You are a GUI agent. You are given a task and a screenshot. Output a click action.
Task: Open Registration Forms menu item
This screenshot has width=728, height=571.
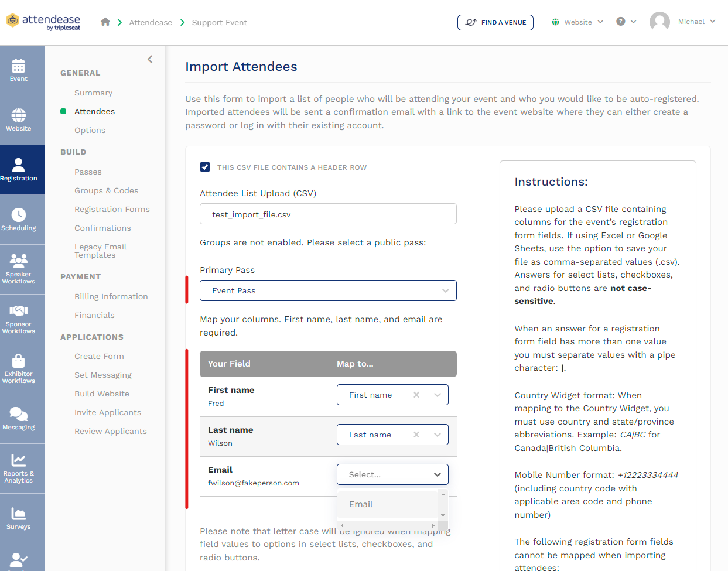[x=112, y=209]
